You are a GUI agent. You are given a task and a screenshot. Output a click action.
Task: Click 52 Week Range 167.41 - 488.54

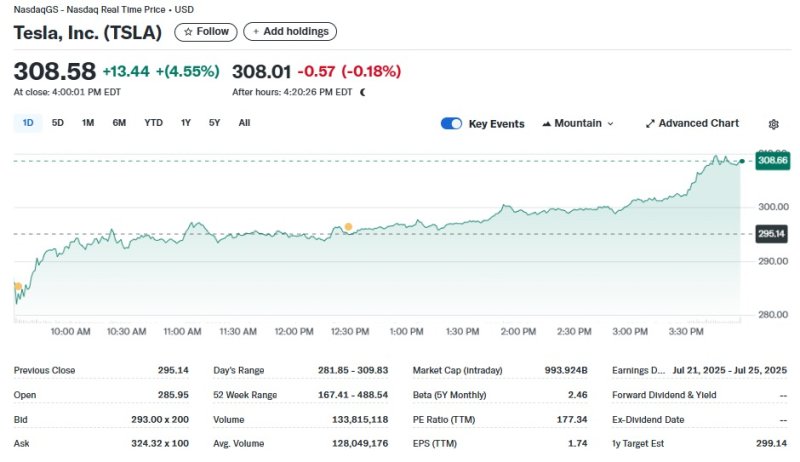pos(353,395)
